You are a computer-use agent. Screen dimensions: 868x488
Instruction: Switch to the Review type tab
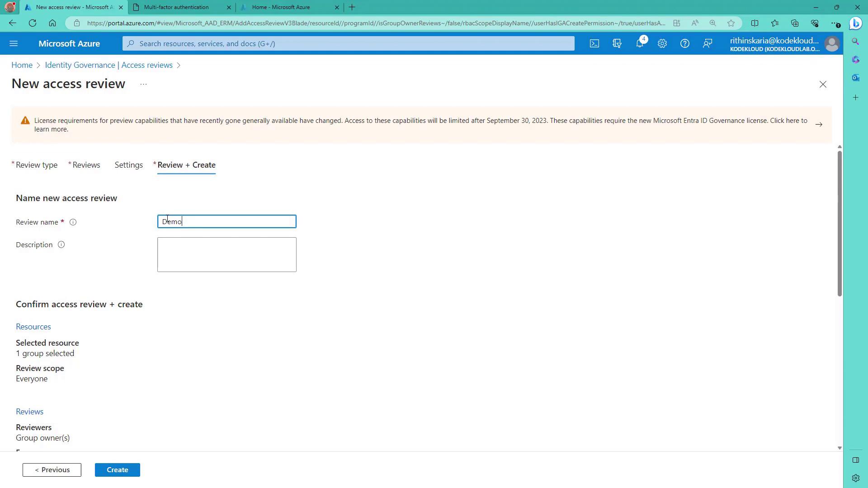[37, 165]
